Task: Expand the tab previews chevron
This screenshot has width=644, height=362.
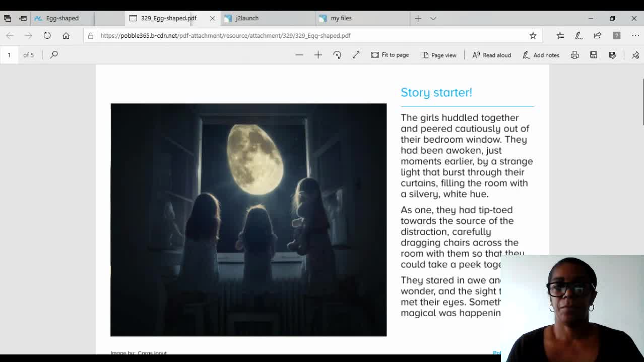Action: pos(433,18)
